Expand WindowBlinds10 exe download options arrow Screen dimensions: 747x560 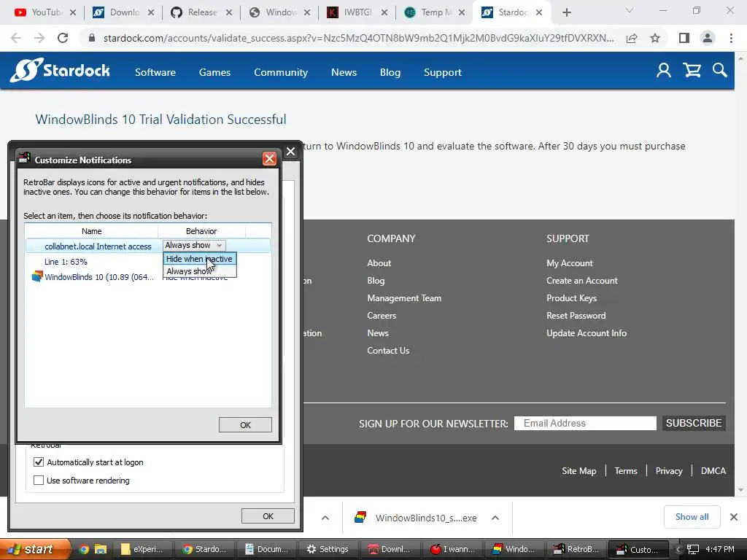point(495,518)
